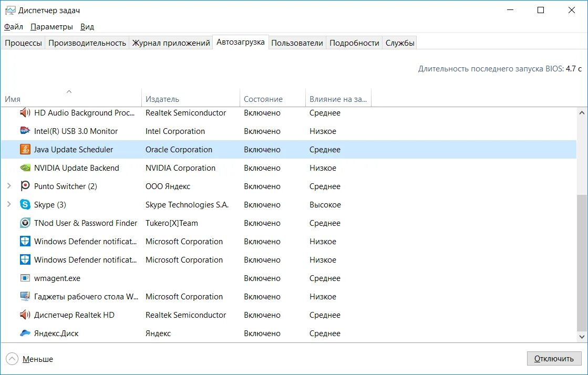
Task: Click the TNod User & Password Finder icon
Action: [25, 223]
